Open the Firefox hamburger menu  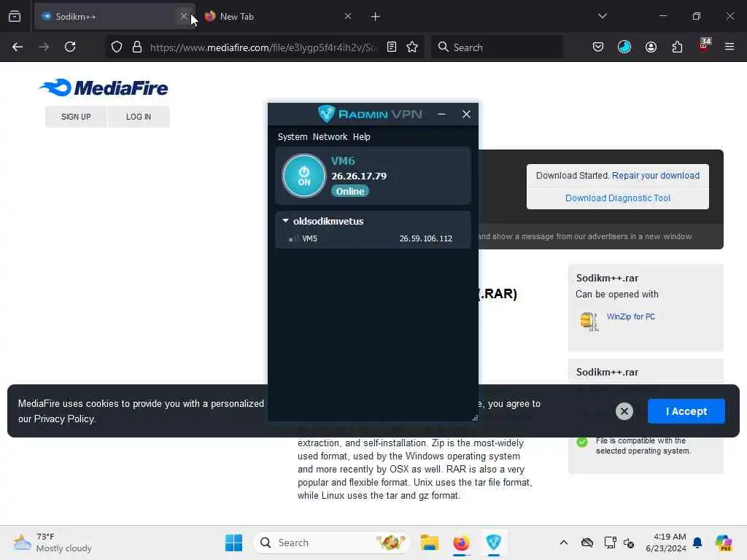729,47
